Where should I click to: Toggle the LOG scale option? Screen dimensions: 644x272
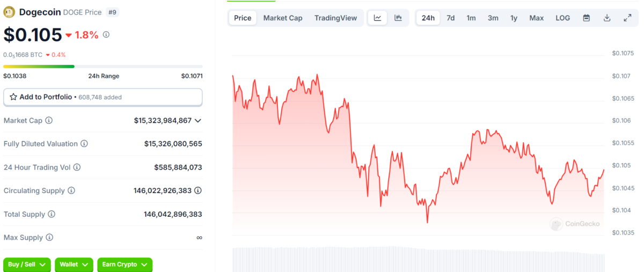[562, 18]
